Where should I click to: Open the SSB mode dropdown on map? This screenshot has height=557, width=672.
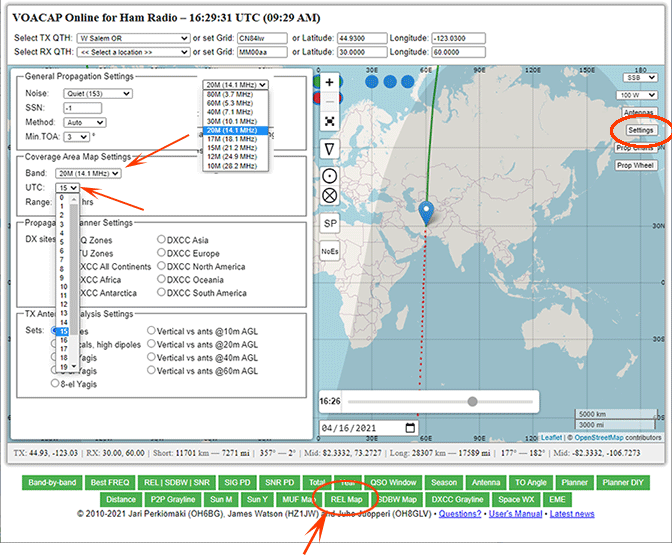640,78
